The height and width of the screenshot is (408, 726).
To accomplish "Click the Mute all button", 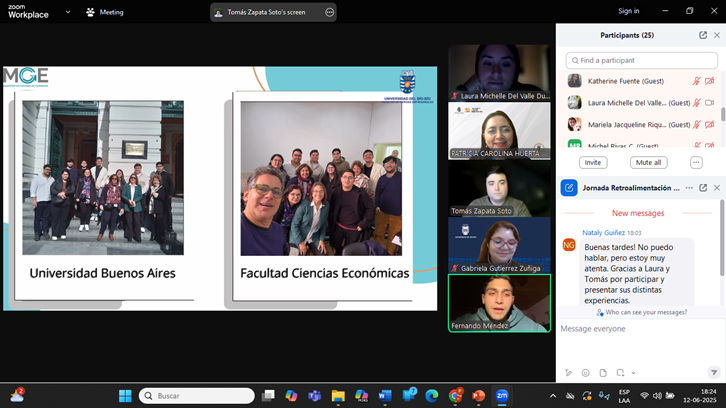I will [648, 163].
